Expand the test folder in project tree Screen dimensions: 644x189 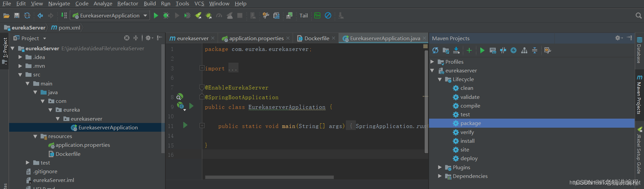pos(28,163)
